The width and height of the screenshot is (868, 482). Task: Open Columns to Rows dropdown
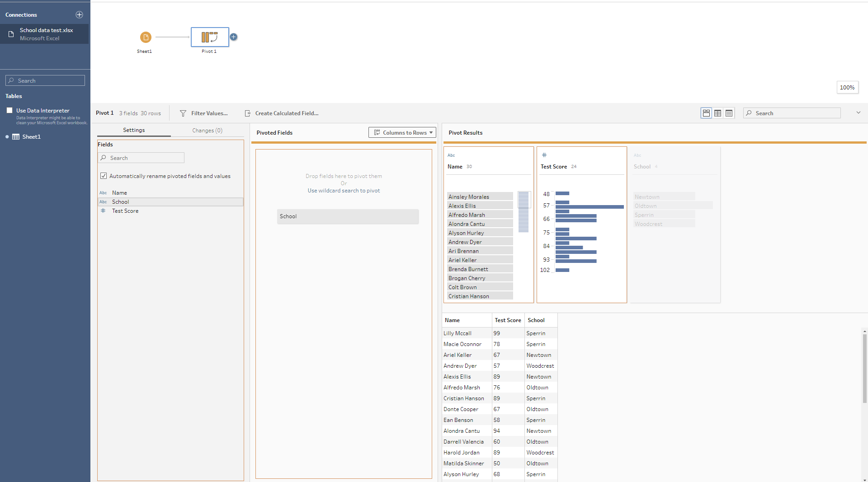pyautogui.click(x=402, y=132)
